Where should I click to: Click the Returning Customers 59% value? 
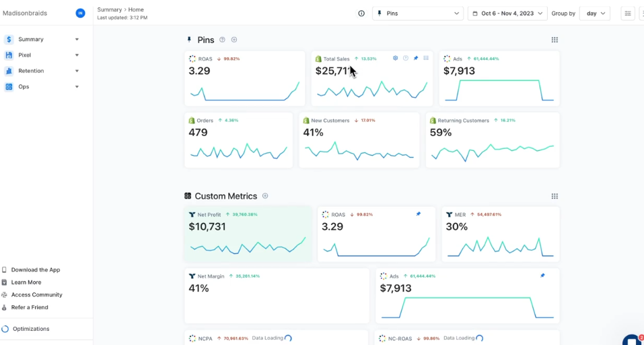(x=441, y=133)
